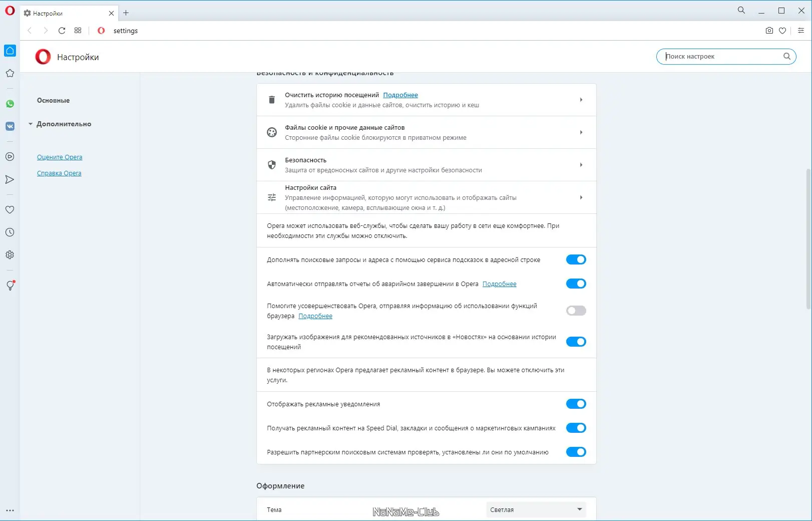Go to the Home sidebar icon
Screen dimensions: 812x521
tap(10, 51)
